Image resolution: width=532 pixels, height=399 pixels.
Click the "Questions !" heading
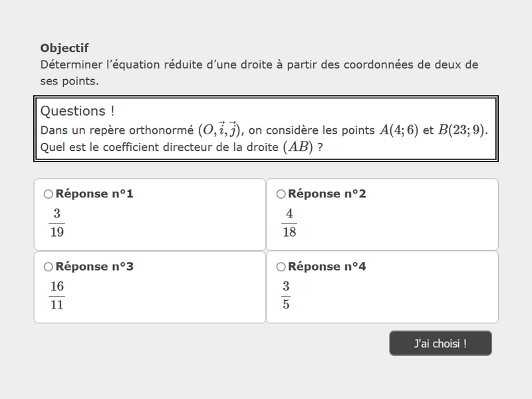pyautogui.click(x=78, y=111)
